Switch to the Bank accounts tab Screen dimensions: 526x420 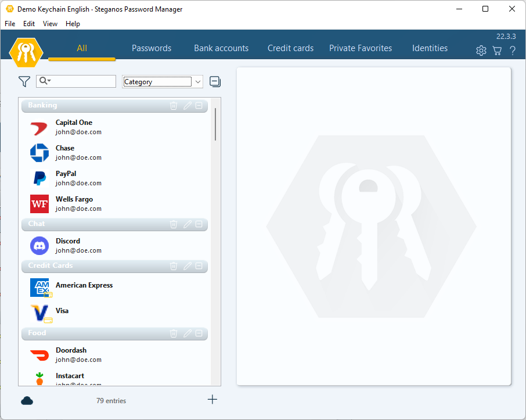click(x=221, y=48)
